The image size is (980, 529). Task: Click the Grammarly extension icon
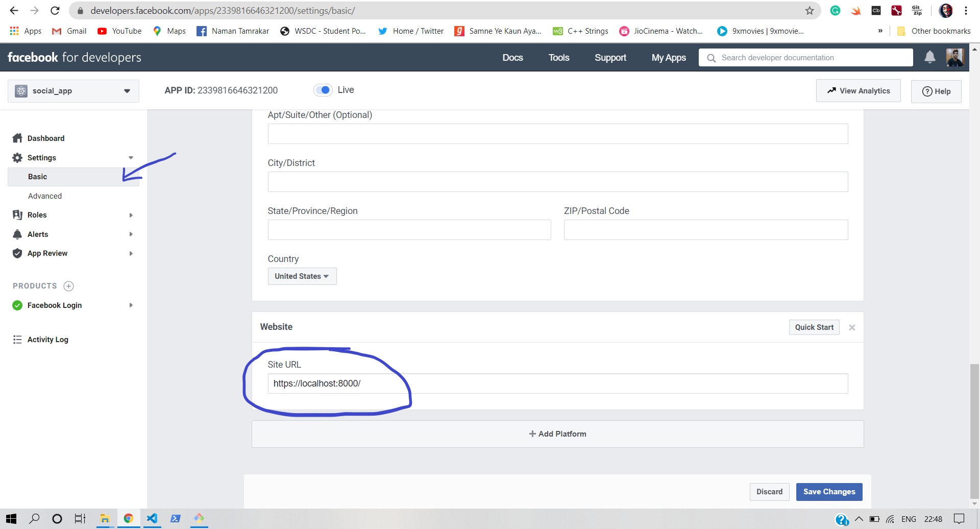(x=835, y=10)
